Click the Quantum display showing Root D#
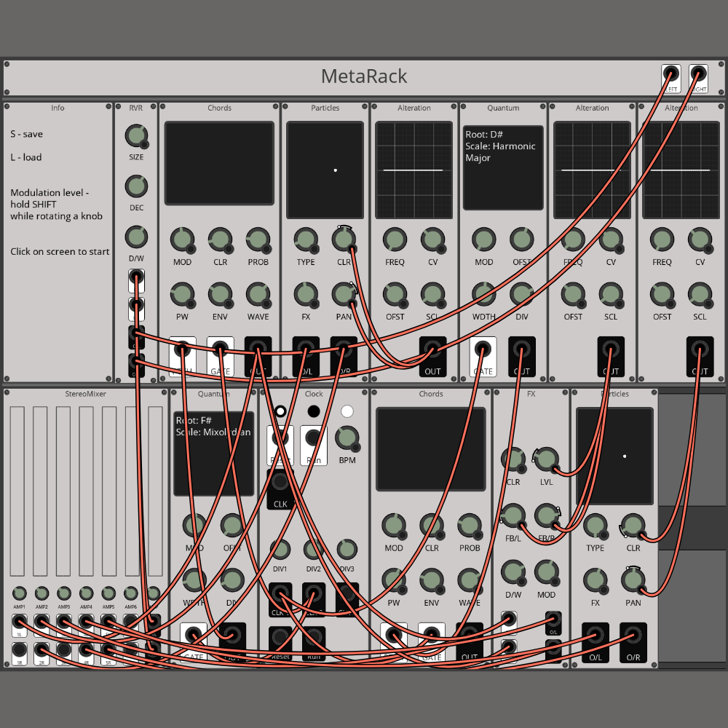 tap(503, 167)
